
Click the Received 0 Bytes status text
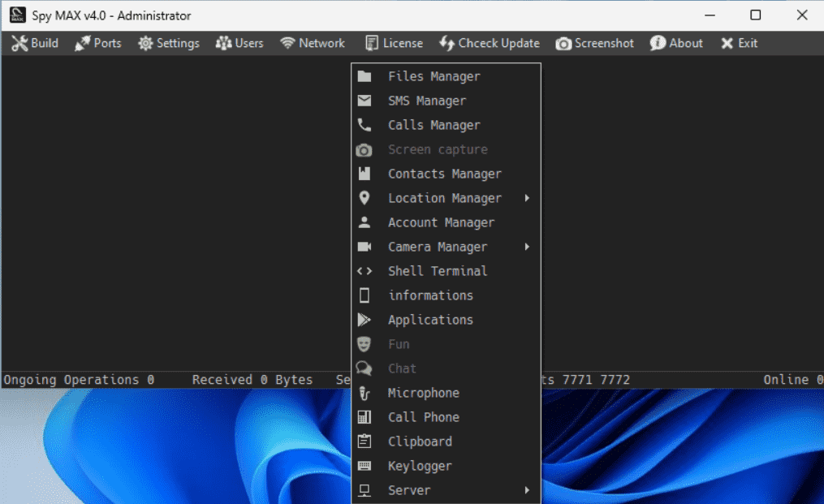point(252,380)
